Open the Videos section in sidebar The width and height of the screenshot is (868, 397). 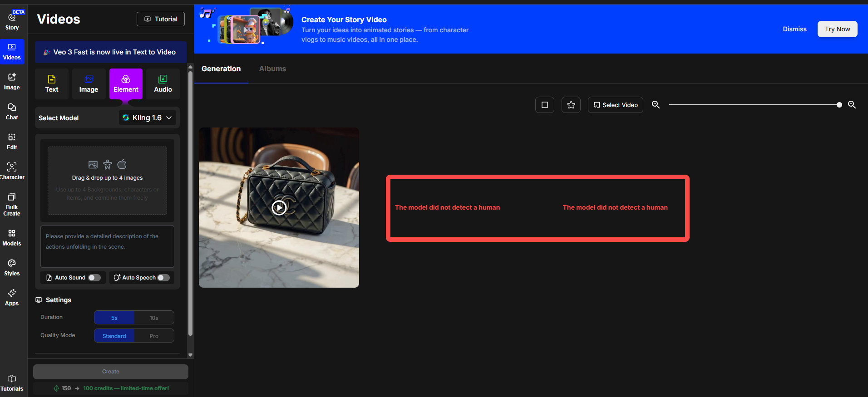point(12,51)
